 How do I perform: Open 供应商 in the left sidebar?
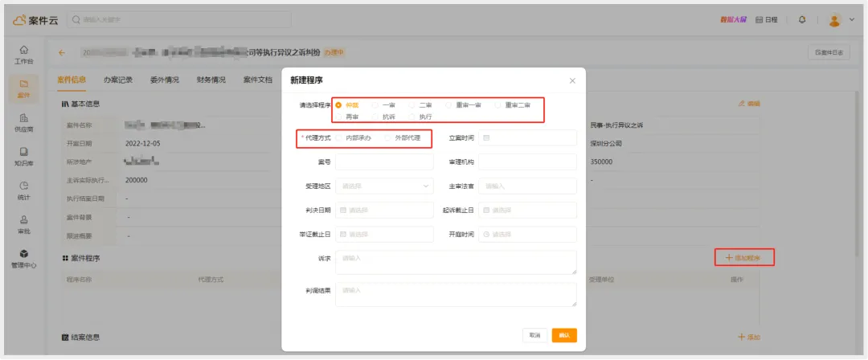point(23,122)
